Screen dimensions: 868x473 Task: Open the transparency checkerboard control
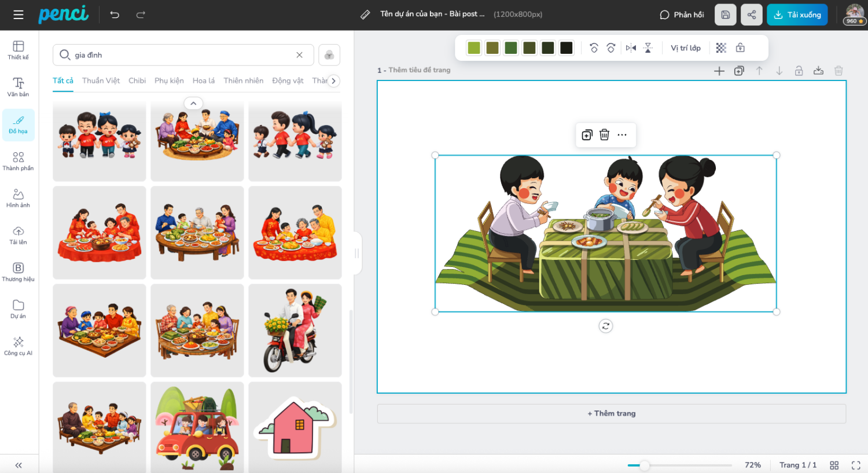point(721,48)
